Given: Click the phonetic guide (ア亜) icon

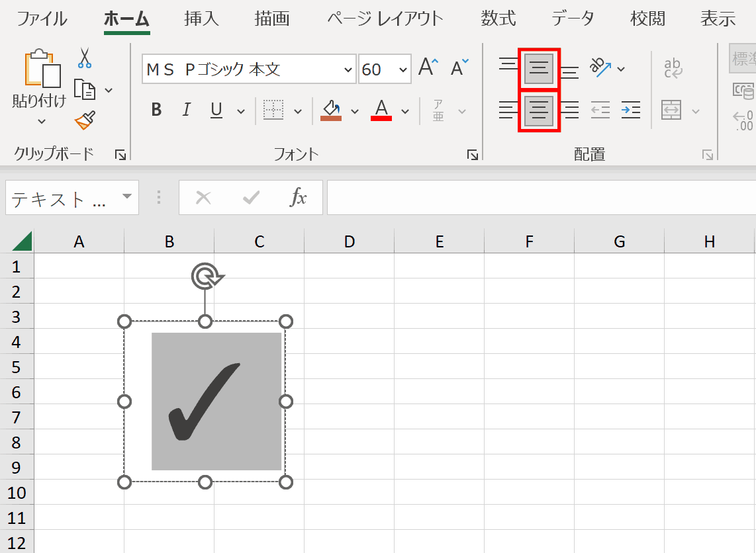Looking at the screenshot, I should (438, 110).
